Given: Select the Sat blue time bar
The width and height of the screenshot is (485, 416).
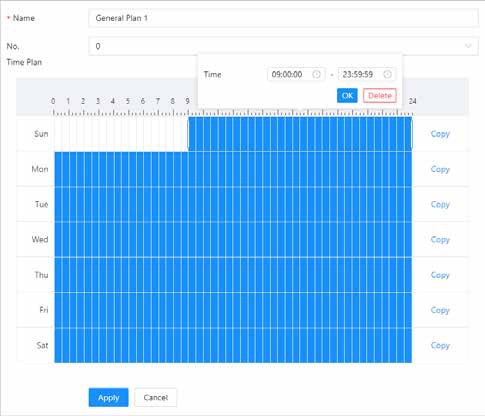Looking at the screenshot, I should [233, 345].
